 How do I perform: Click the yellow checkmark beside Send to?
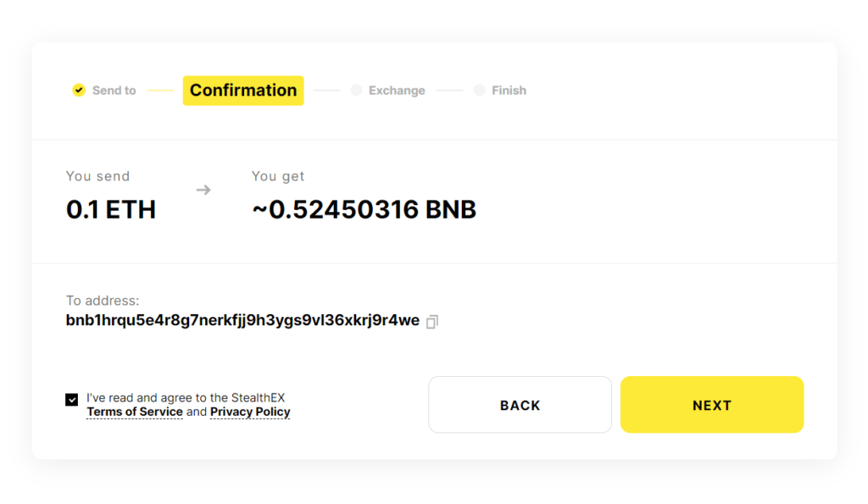(x=79, y=90)
